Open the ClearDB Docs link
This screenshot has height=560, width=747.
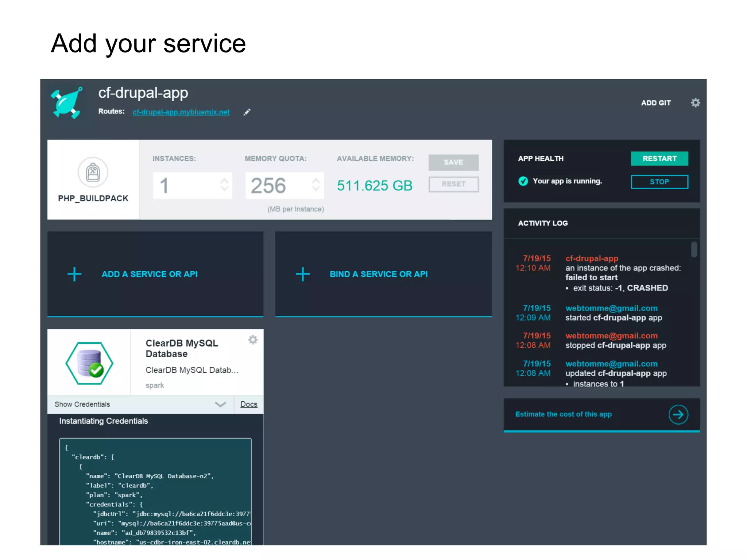(249, 404)
